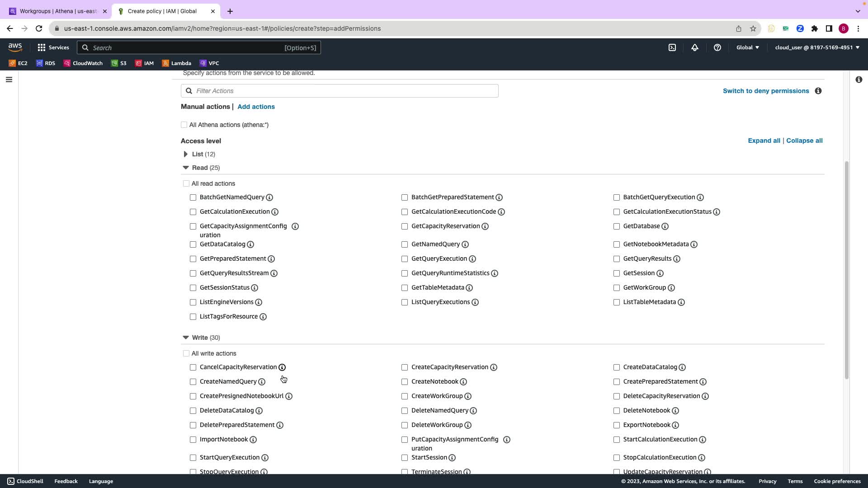Screen dimensions: 868x488
Task: Click the Expand all link
Action: click(x=764, y=141)
